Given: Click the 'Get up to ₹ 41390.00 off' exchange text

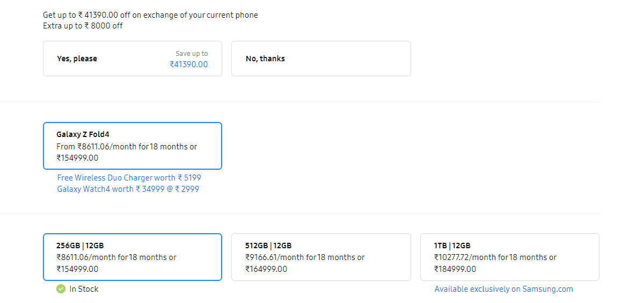Looking at the screenshot, I should [x=150, y=15].
